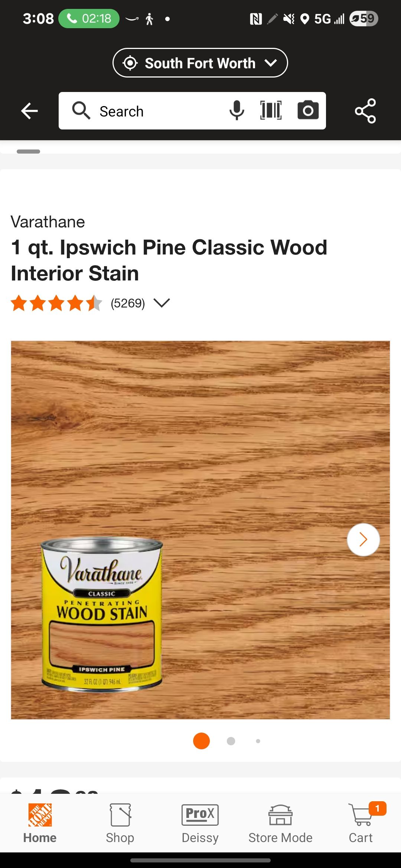Open the Varathane wood stain product image
The height and width of the screenshot is (868, 401).
200,530
